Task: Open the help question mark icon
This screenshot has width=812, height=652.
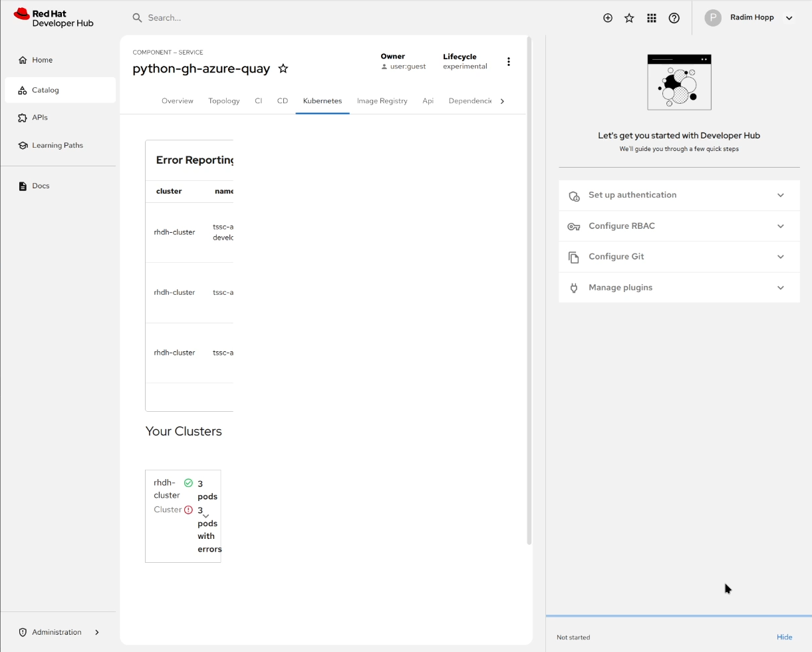Action: tap(674, 18)
